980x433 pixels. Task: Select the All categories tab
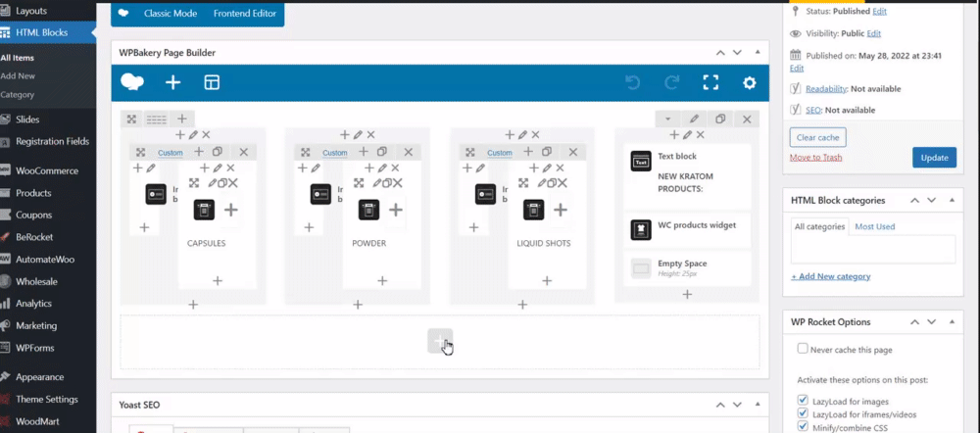click(819, 227)
